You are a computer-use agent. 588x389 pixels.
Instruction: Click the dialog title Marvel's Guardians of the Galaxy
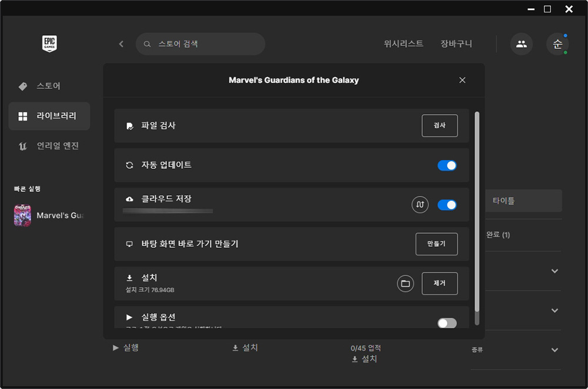click(293, 81)
